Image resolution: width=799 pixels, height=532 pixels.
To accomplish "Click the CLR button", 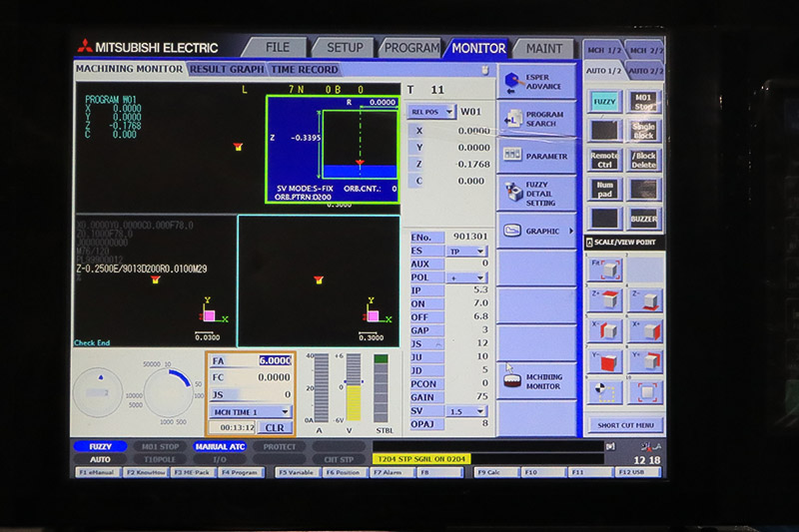I will tap(274, 427).
